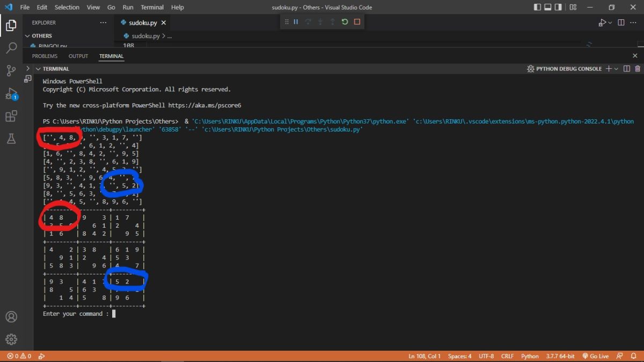644x362 pixels.
Task: Collapse the OTHERS folder section
Action: [x=27, y=36]
